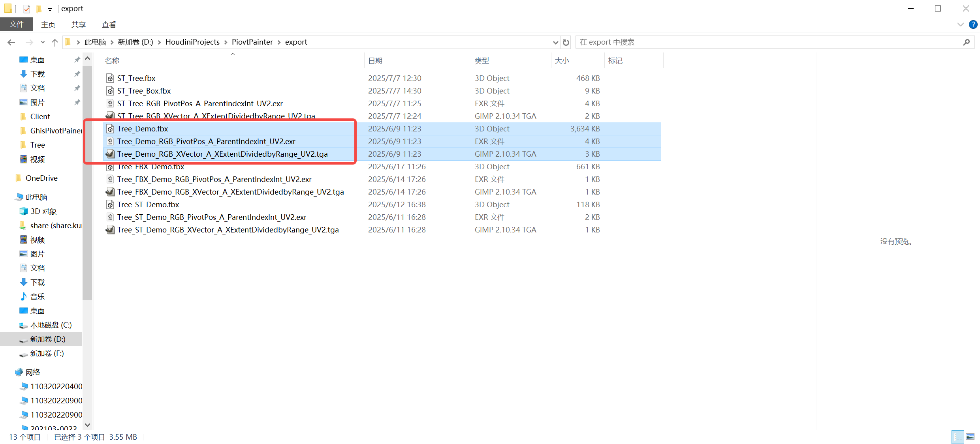Click the refresh button beside address bar

[x=566, y=42]
